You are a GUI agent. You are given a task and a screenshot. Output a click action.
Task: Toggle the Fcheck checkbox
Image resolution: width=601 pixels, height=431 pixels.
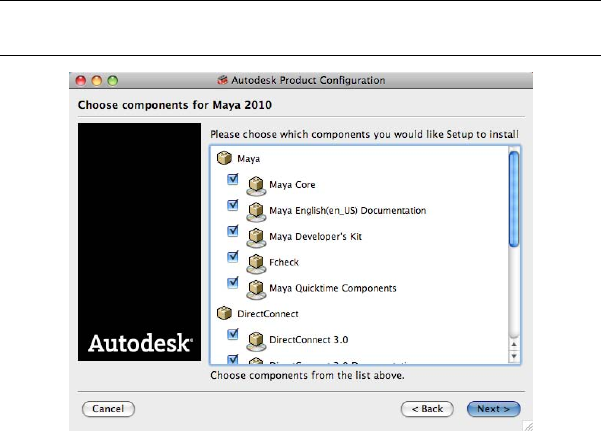[233, 257]
